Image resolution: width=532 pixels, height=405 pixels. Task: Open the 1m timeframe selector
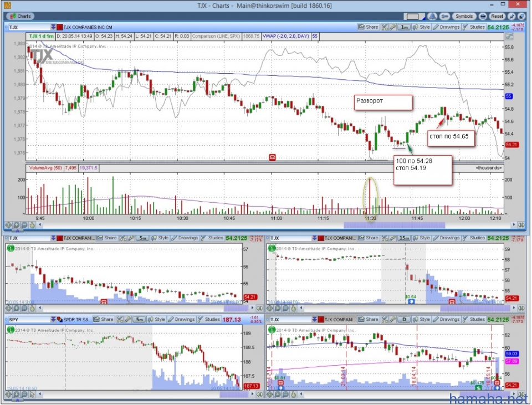point(404,27)
